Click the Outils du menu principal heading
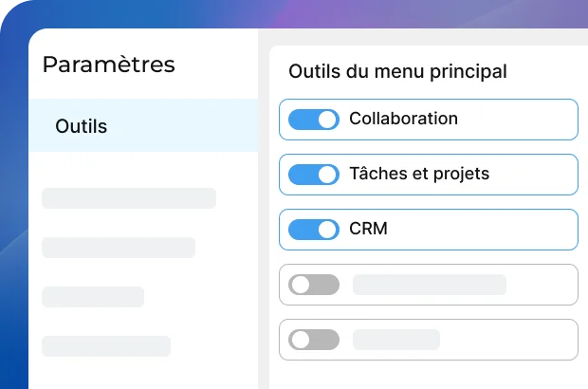Image resolution: width=588 pixels, height=389 pixels. click(x=397, y=71)
